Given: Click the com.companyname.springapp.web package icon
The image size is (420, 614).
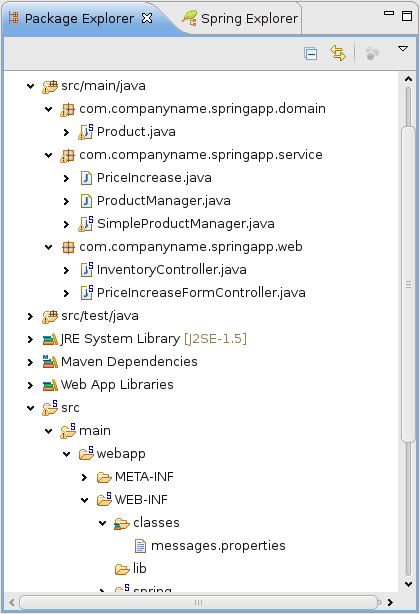Looking at the screenshot, I should pos(68,247).
